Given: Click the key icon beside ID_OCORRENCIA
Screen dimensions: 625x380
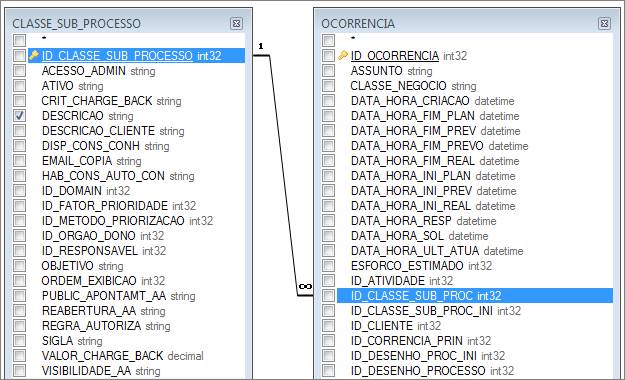Looking at the screenshot, I should [343, 55].
